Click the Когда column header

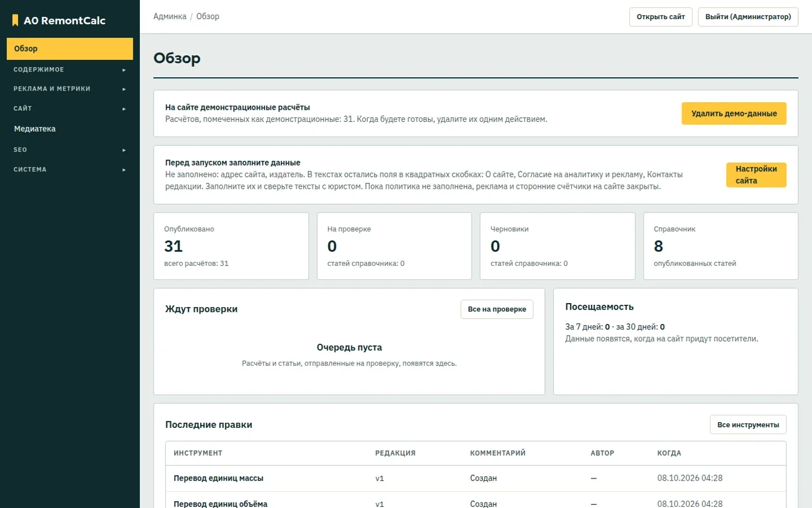pyautogui.click(x=669, y=453)
